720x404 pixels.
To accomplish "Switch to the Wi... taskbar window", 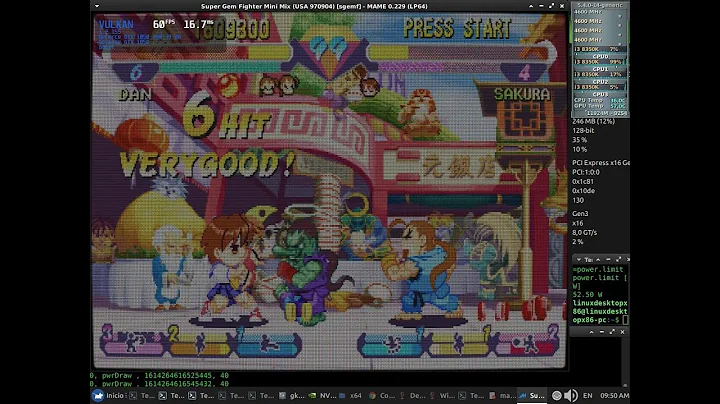I will (x=442, y=395).
